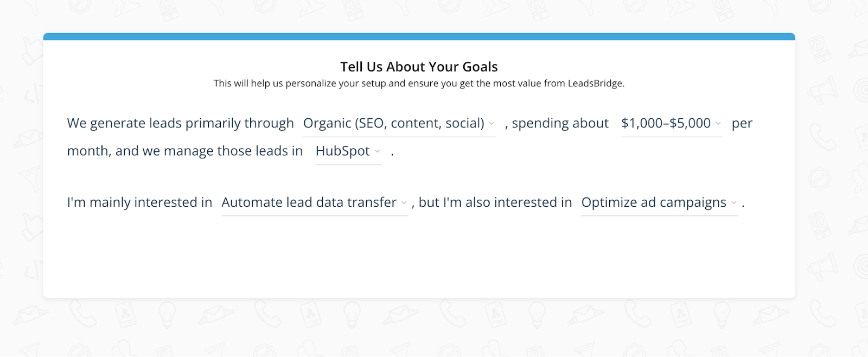868x357 pixels.
Task: Change the monthly spend from $1,000–$5,000
Action: (666, 123)
